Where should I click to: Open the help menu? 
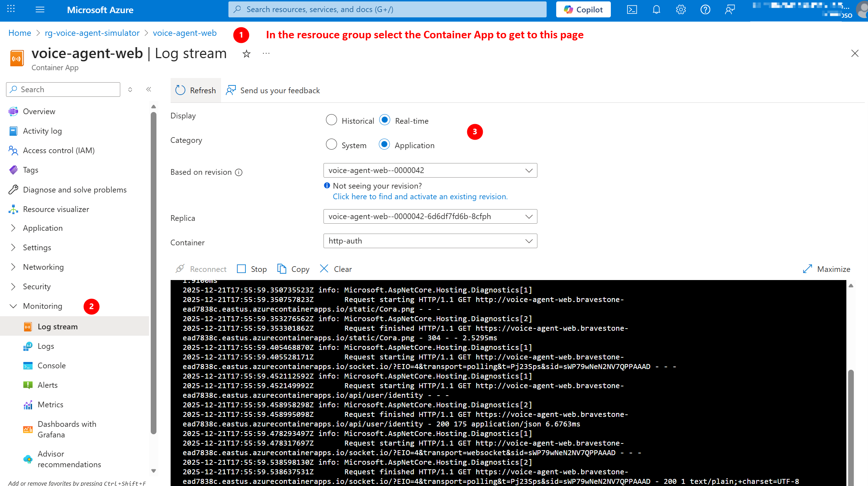pos(705,10)
